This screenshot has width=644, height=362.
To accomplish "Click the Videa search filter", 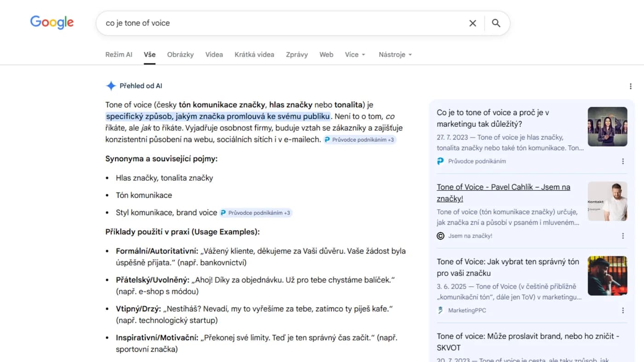I will click(x=214, y=54).
